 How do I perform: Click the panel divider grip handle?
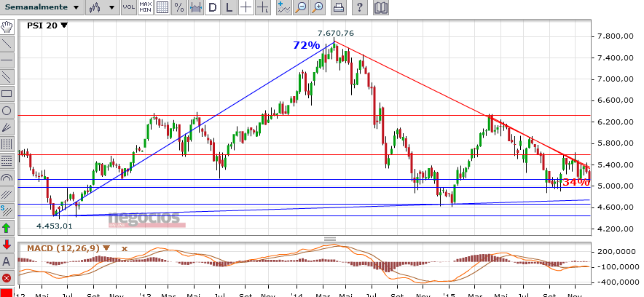[x=330, y=239]
